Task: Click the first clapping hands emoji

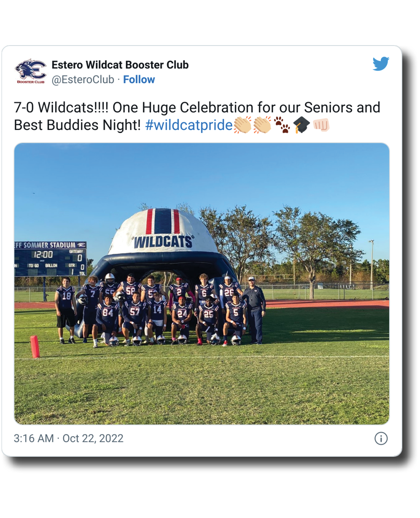Action: tap(242, 125)
